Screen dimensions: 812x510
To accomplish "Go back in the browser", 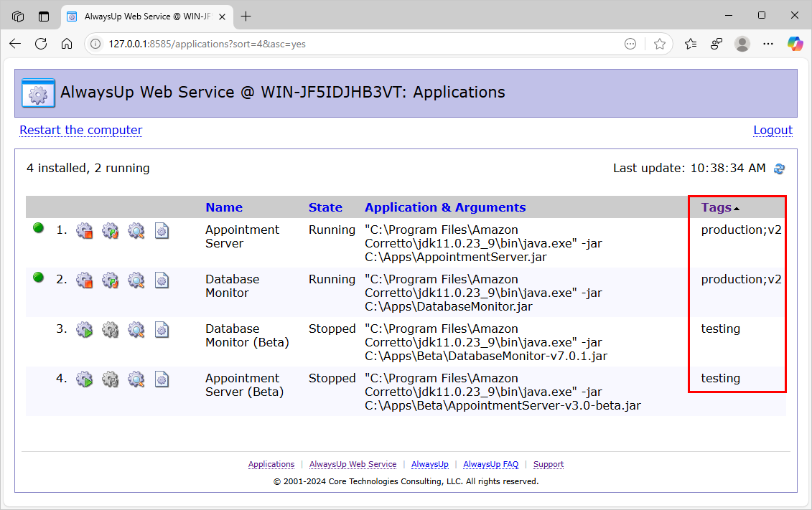I will (x=15, y=44).
